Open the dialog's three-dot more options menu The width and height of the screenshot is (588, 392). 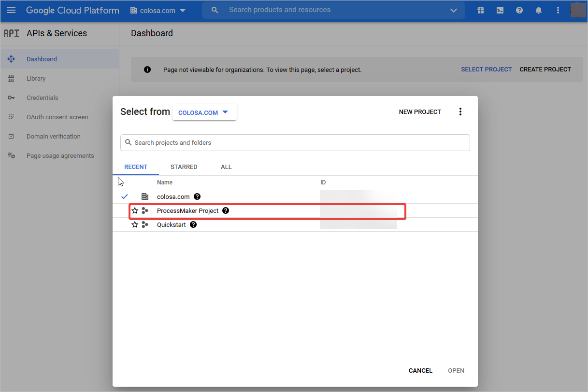pyautogui.click(x=460, y=112)
